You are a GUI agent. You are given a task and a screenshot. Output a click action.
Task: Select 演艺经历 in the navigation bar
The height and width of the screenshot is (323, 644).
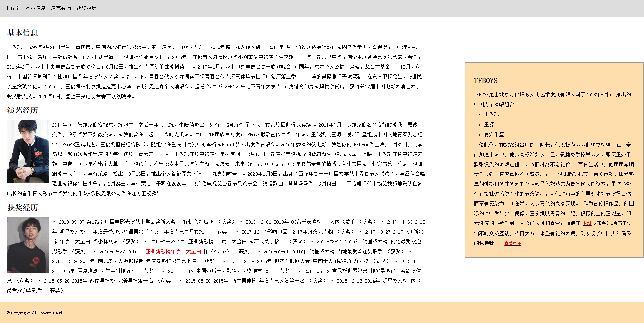61,8
